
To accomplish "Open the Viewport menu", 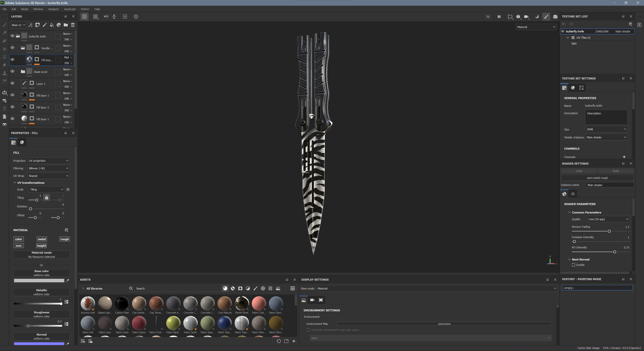I will [x=53, y=9].
